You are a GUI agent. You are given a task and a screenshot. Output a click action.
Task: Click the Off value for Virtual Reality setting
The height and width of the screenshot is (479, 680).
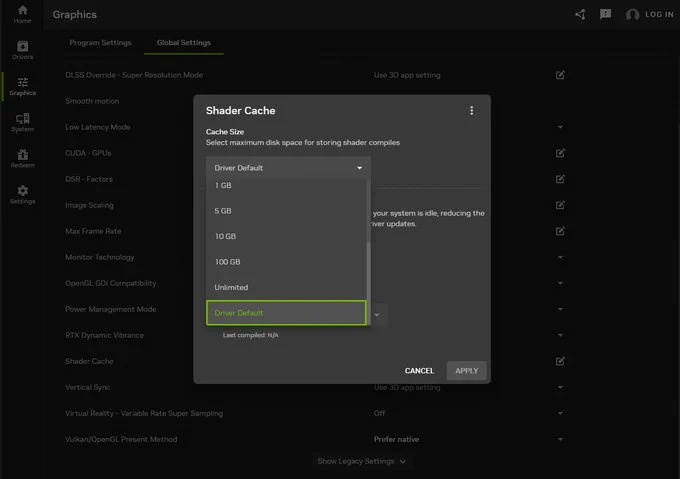click(x=379, y=413)
